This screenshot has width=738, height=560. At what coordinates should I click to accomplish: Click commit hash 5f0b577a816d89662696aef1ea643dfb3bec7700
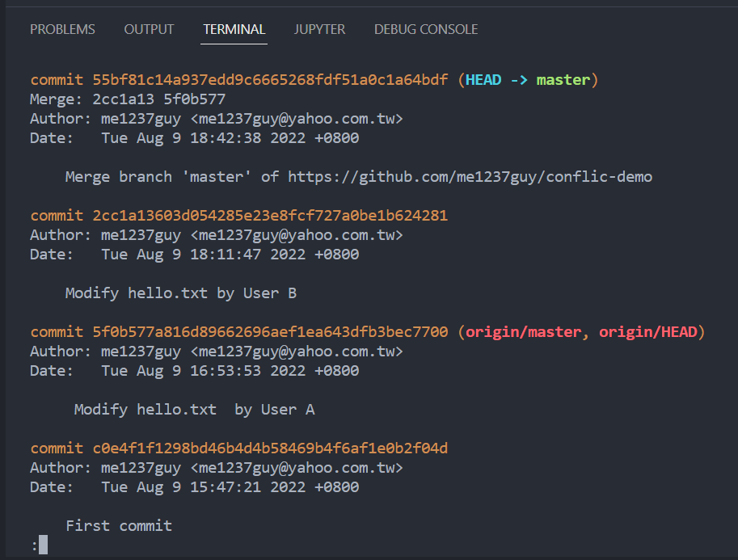click(270, 332)
